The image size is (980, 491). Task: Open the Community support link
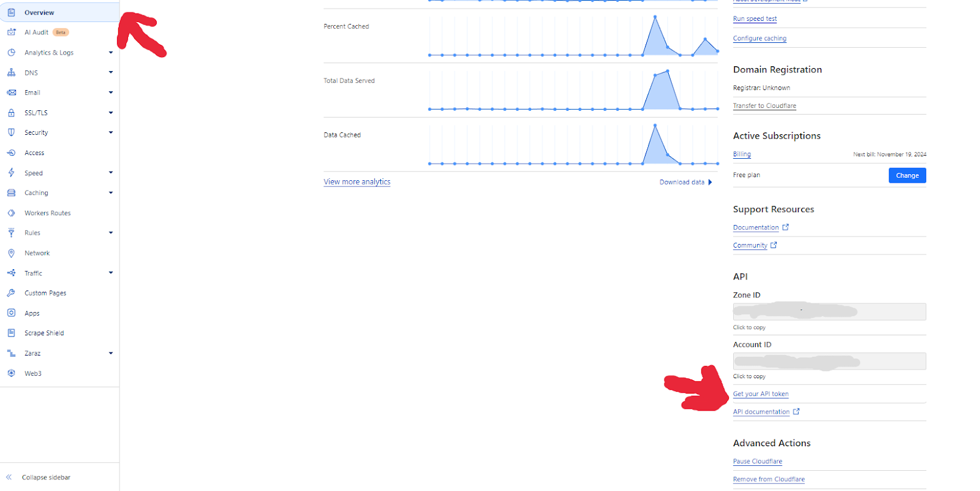click(750, 245)
